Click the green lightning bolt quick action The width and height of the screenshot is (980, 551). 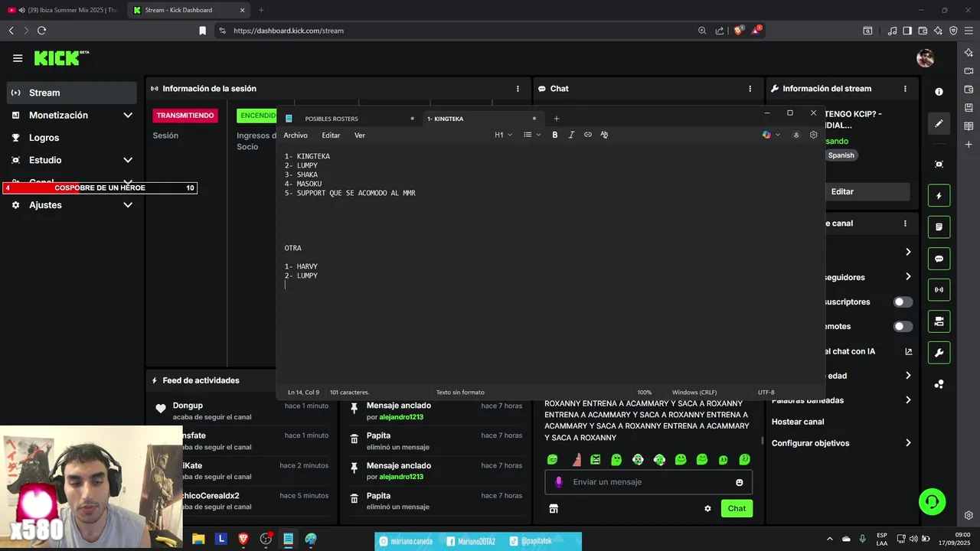[x=939, y=195]
